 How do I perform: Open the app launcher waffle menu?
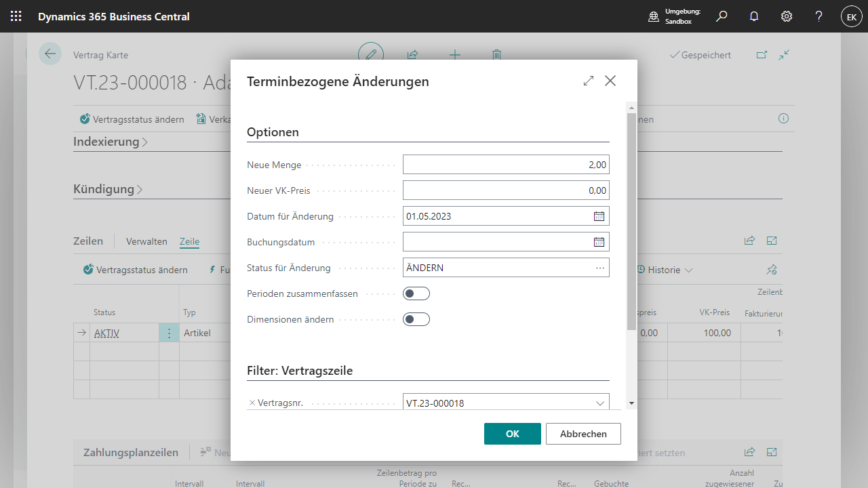16,16
